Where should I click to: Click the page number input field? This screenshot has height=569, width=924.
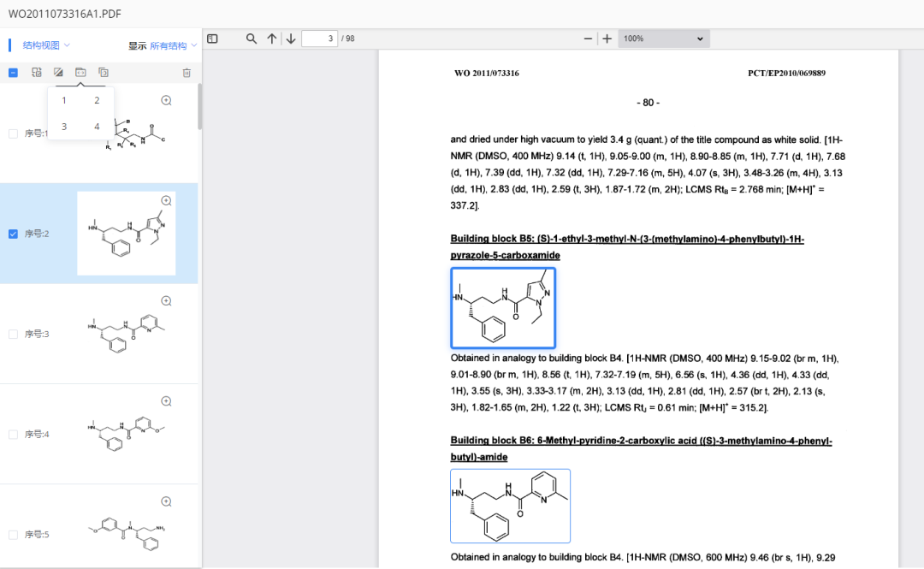[x=319, y=39]
